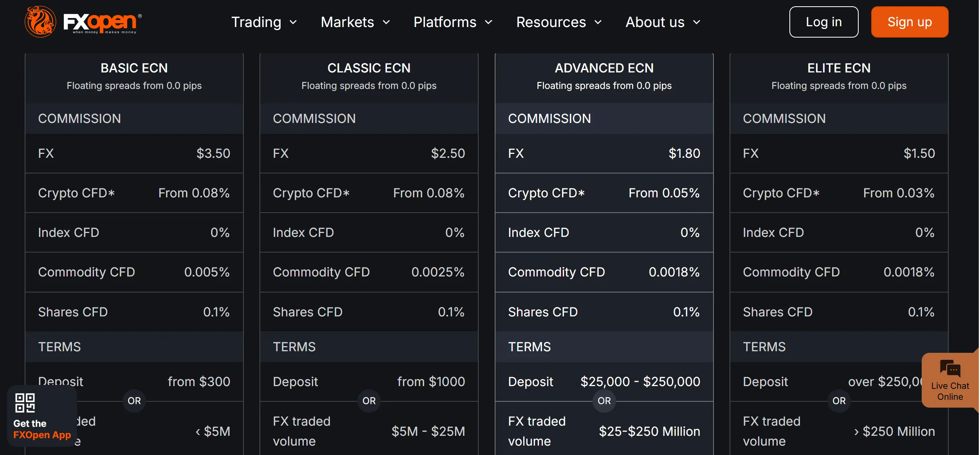This screenshot has width=980, height=455.
Task: Expand the Platforms menu chevron
Action: pos(488,22)
